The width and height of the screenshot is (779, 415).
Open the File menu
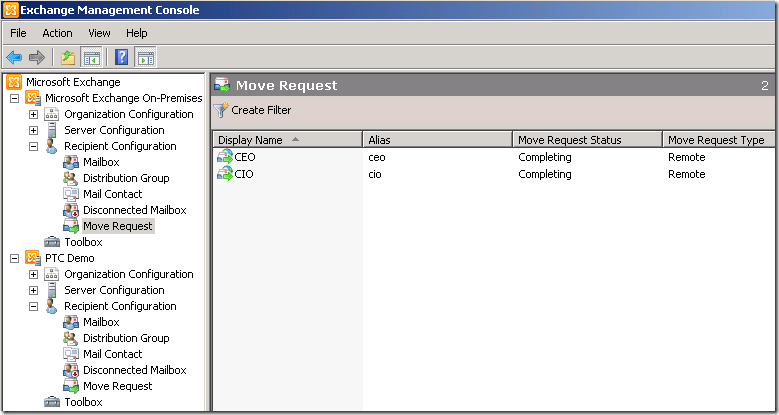(x=18, y=33)
